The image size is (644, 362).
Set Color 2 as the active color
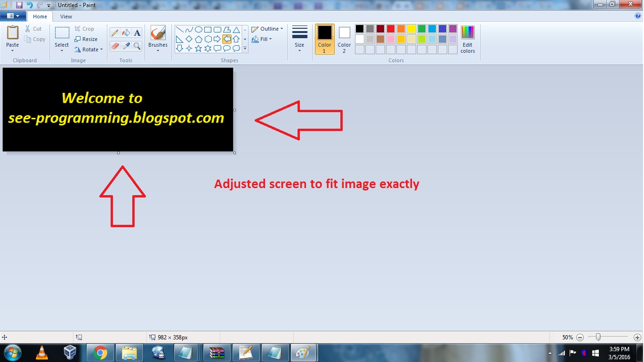pos(344,39)
